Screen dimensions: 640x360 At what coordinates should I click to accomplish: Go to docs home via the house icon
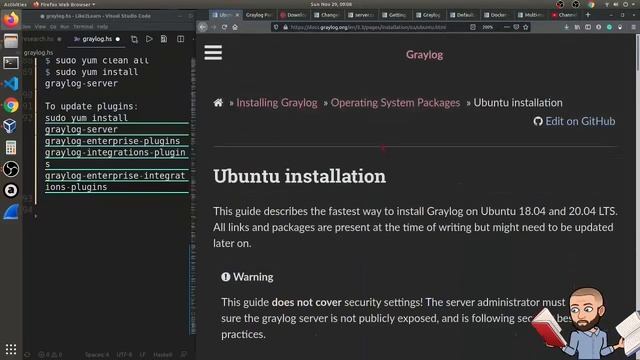tap(218, 102)
